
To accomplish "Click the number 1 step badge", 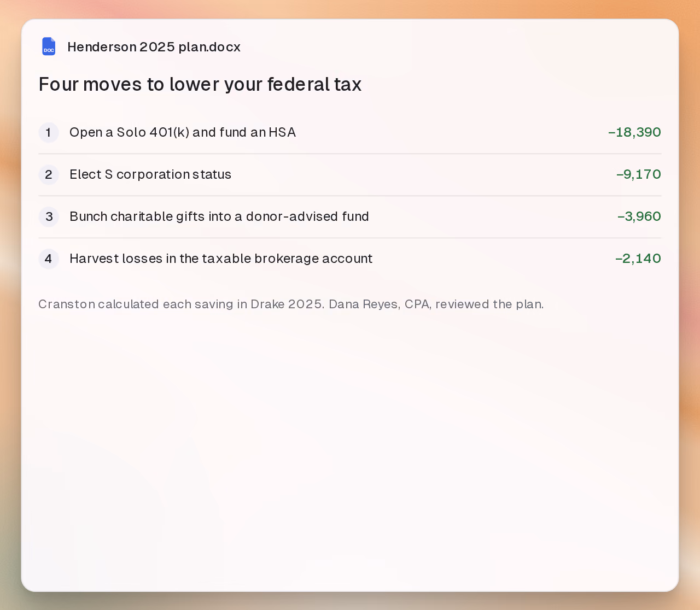I will coord(49,132).
